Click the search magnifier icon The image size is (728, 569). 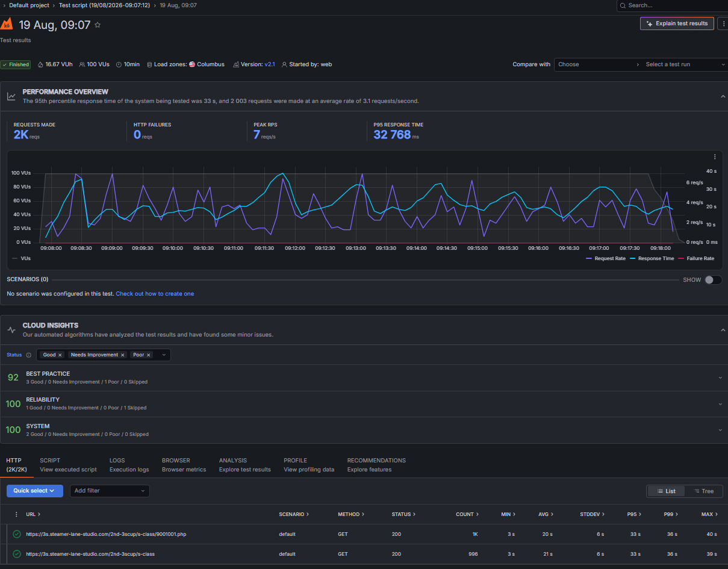pyautogui.click(x=623, y=5)
